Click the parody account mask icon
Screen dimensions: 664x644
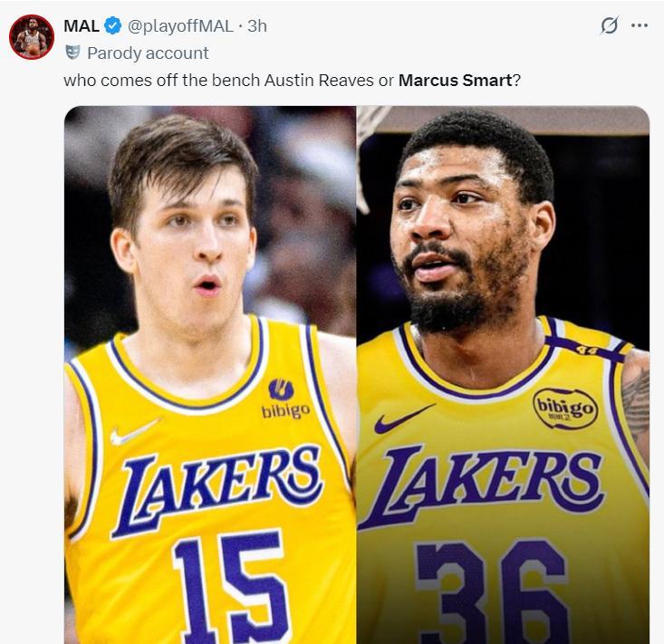[72, 53]
